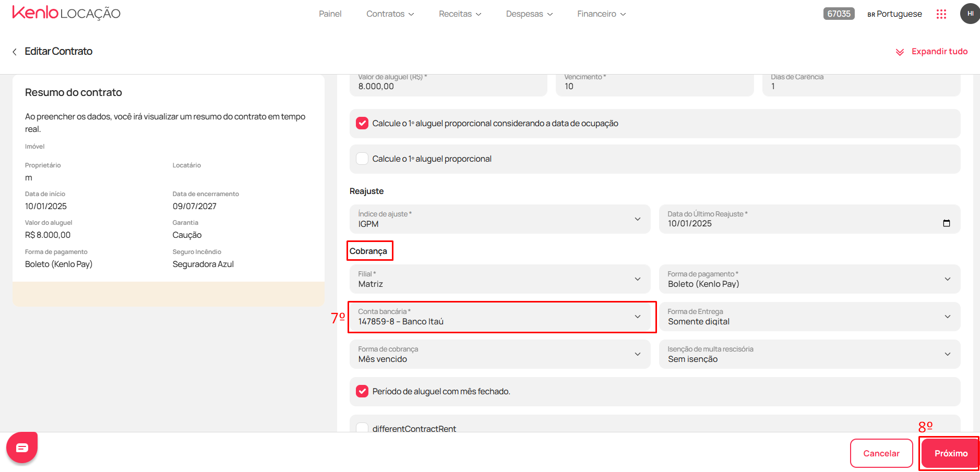Switch language via BR Portuguese
The image size is (980, 472).
pyautogui.click(x=894, y=14)
